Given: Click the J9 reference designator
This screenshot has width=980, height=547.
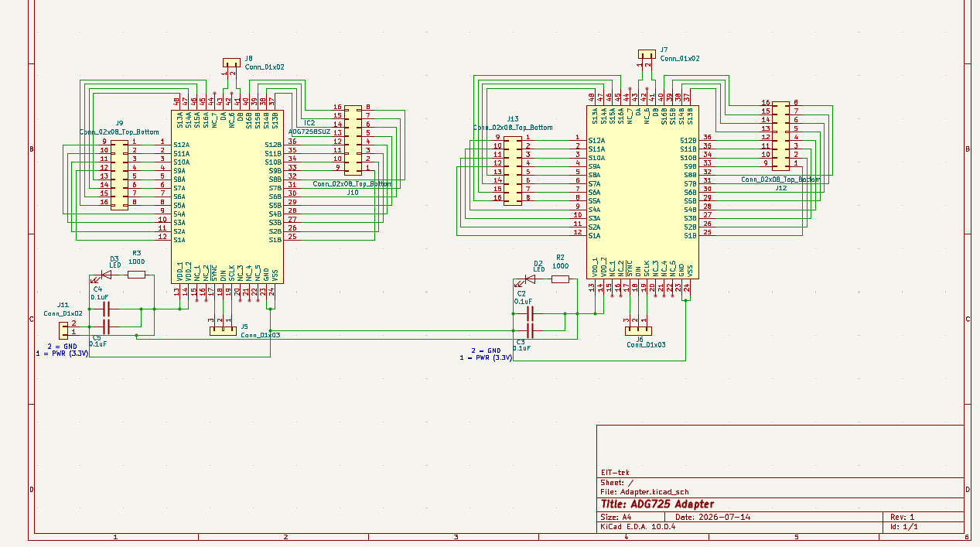Looking at the screenshot, I should coord(119,123).
